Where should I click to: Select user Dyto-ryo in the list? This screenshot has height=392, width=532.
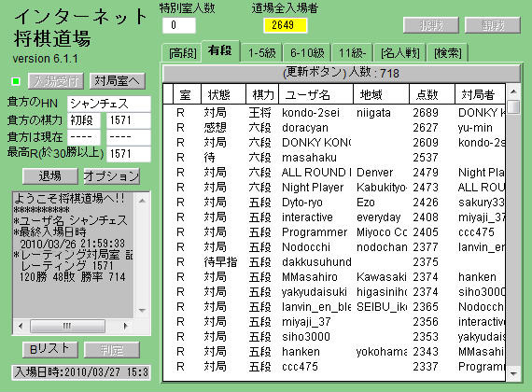pos(302,203)
